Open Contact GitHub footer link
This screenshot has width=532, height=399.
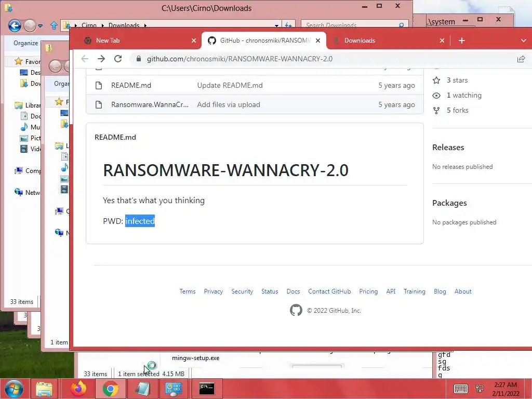329,291
